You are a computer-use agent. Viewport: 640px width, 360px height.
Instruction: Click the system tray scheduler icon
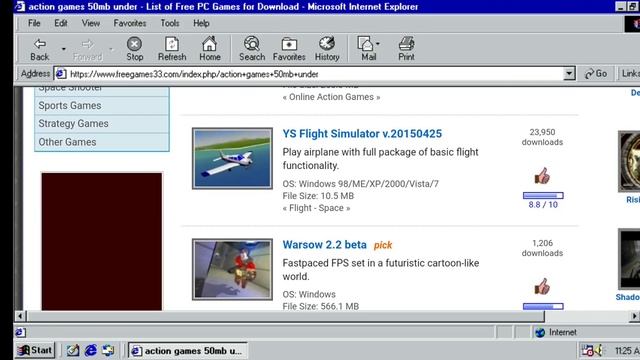click(x=587, y=350)
